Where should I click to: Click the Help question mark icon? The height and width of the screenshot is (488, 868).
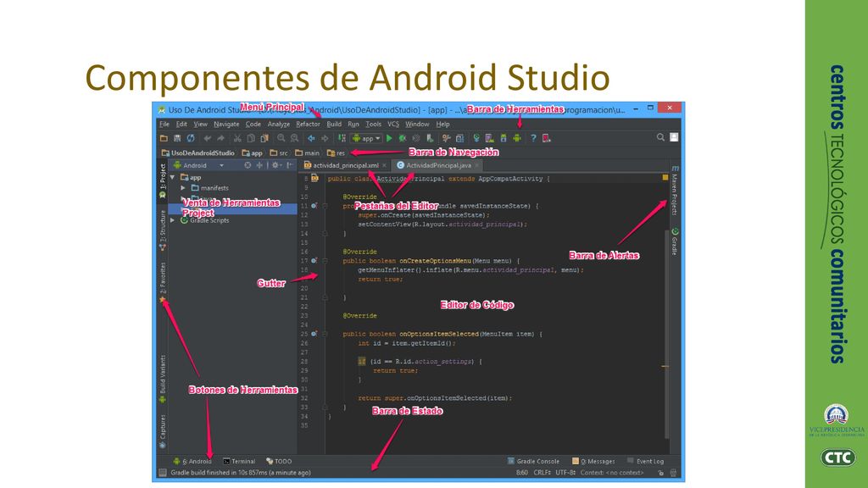(x=533, y=138)
